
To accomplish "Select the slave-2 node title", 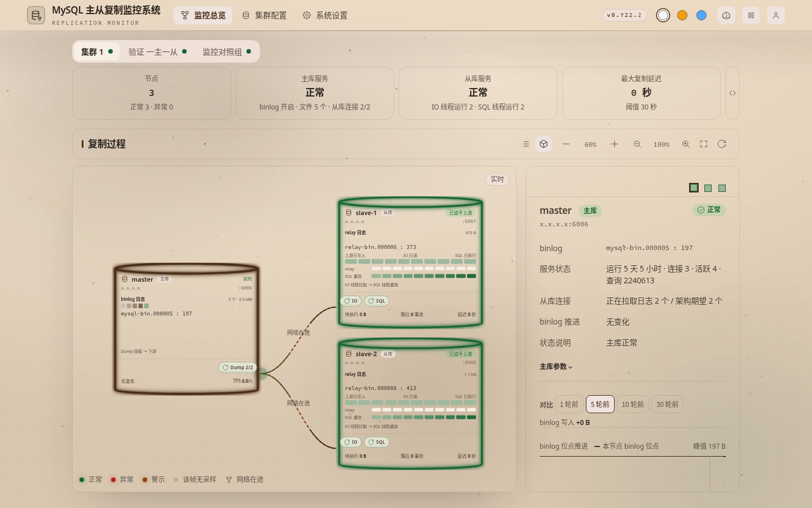I will coord(366,354).
